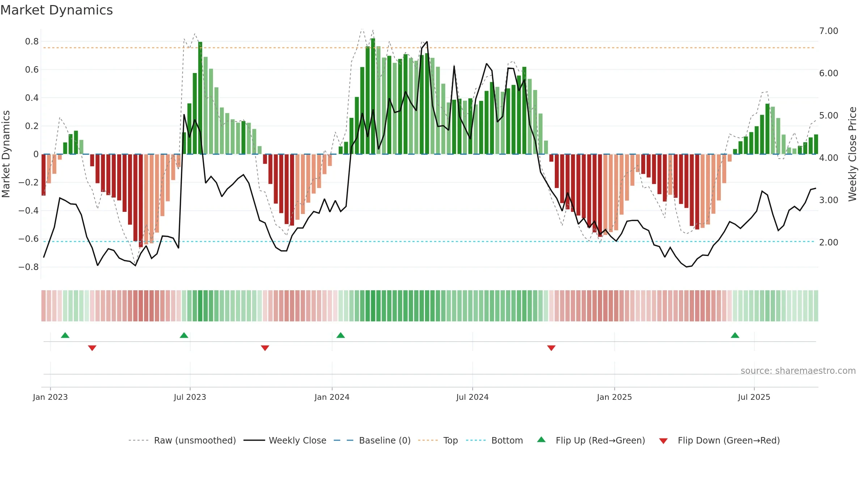Click the Market Dynamics y-axis title

tap(6, 154)
